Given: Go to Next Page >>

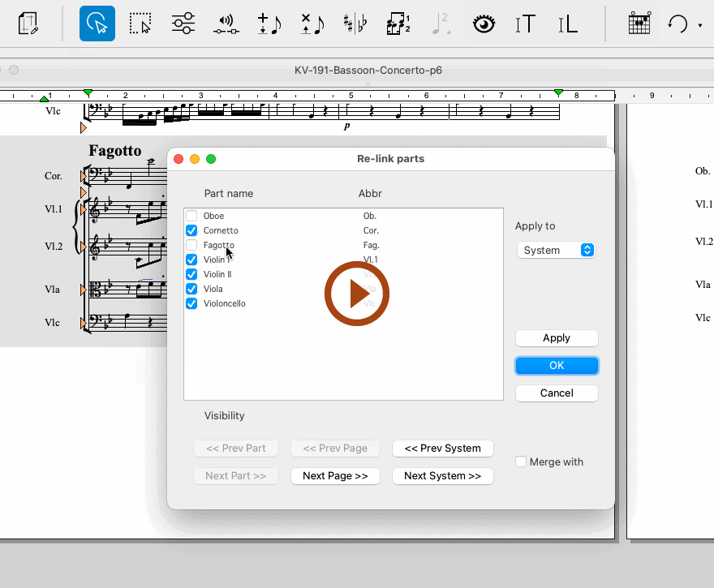Looking at the screenshot, I should click(335, 475).
